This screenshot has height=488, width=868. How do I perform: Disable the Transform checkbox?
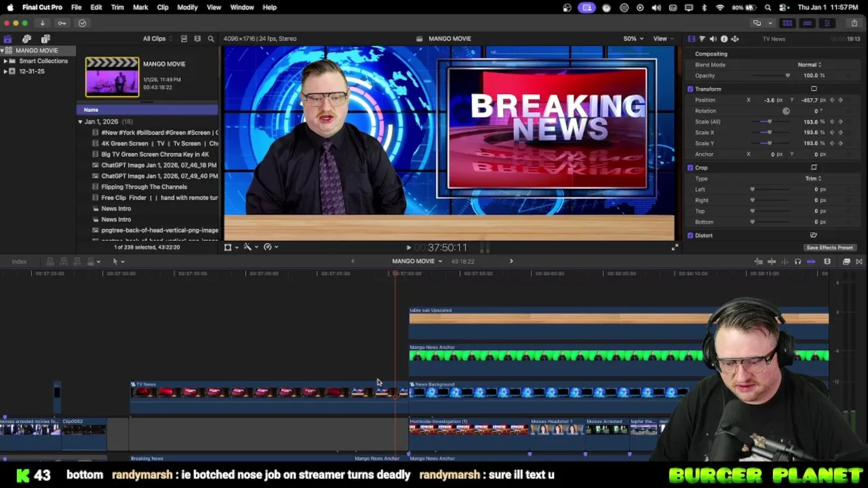pyautogui.click(x=690, y=89)
